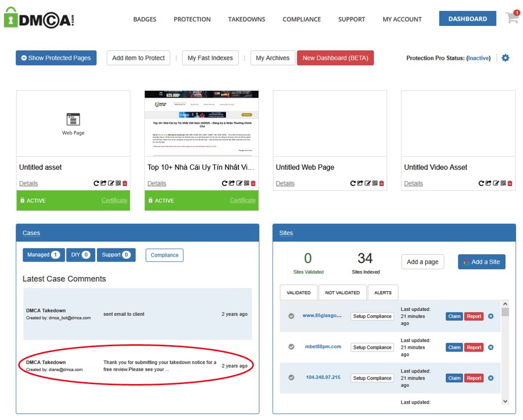
Task: Share the Untitled Web Page asset
Action: pyautogui.click(x=360, y=183)
